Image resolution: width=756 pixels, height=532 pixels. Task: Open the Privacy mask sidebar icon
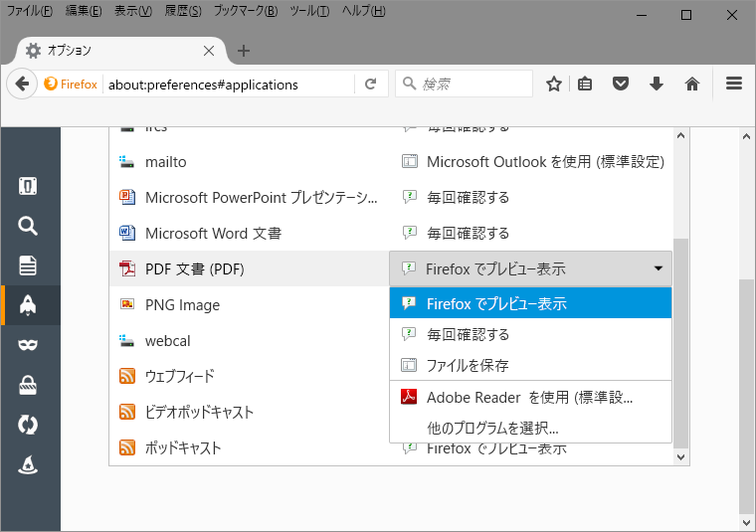pos(28,345)
